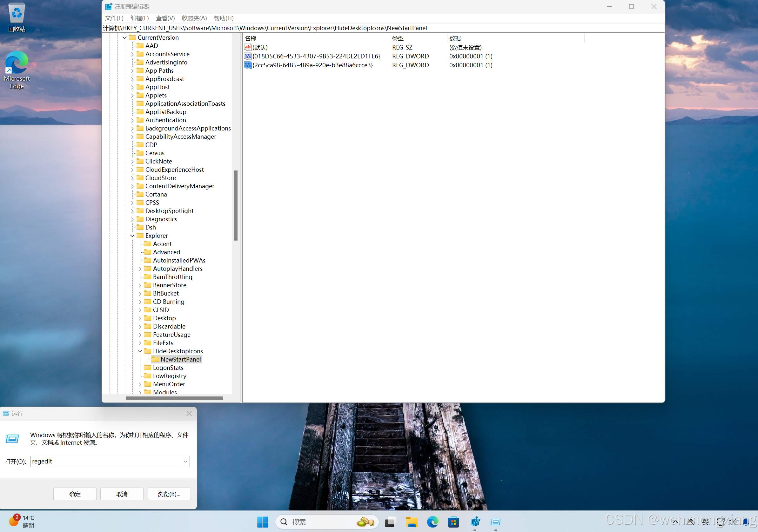Screen dimensions: 758x532
Task: Open File Explorer from taskbar
Action: click(x=411, y=522)
